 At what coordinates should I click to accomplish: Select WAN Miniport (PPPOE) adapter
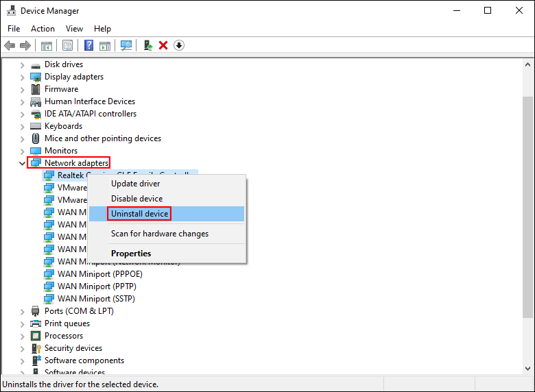point(100,274)
